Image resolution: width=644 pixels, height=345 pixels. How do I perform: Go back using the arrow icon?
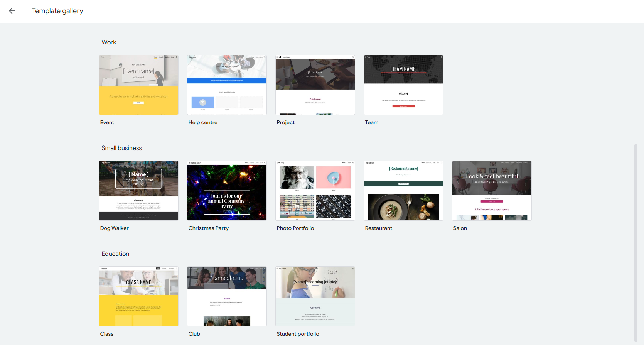12,11
